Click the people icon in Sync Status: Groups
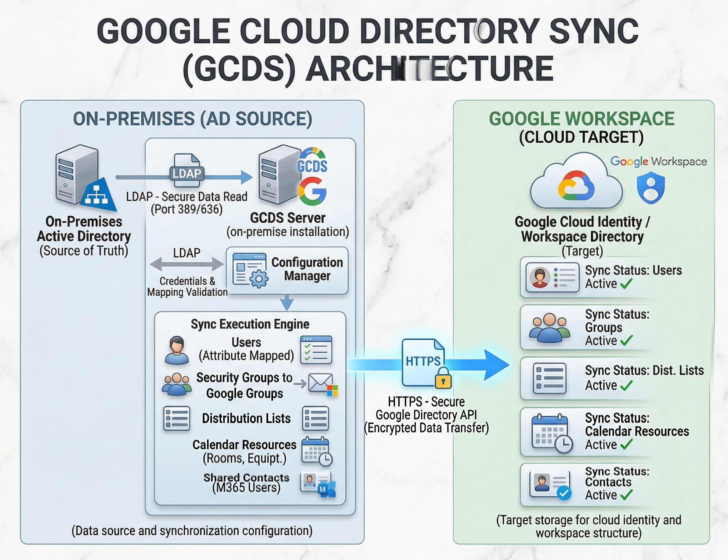The height and width of the screenshot is (560, 728). point(549,328)
